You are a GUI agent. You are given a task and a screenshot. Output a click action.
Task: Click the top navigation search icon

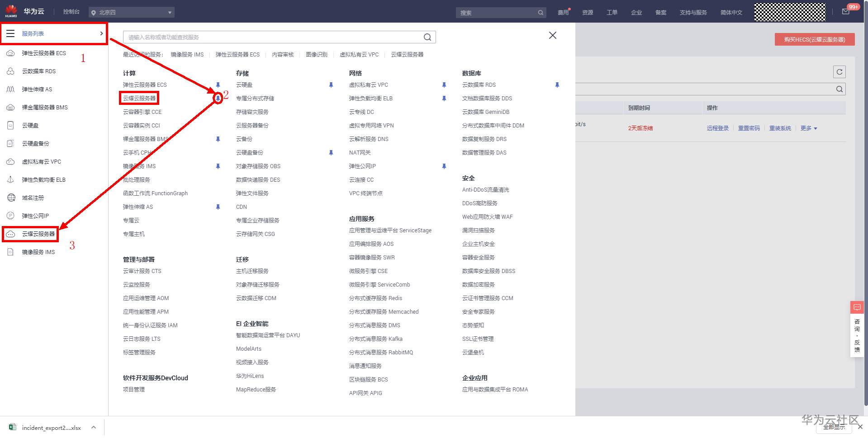coord(541,13)
